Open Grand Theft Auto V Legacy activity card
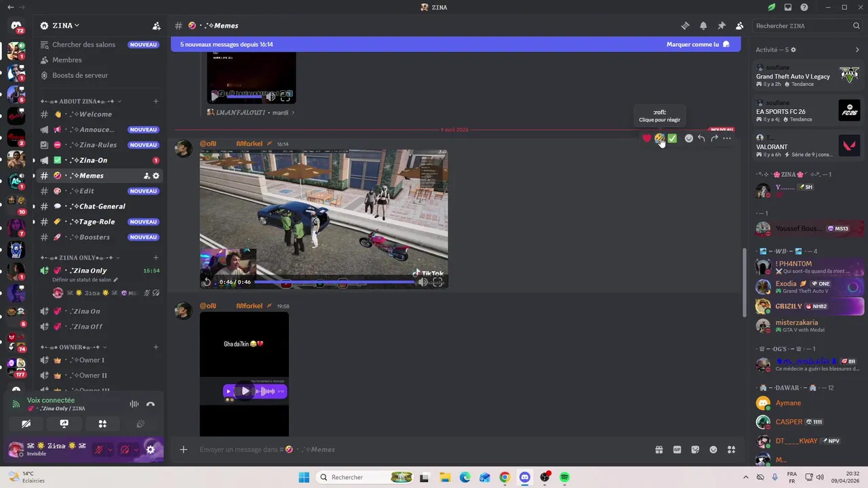Viewport: 868px width, 488px height. [808, 77]
